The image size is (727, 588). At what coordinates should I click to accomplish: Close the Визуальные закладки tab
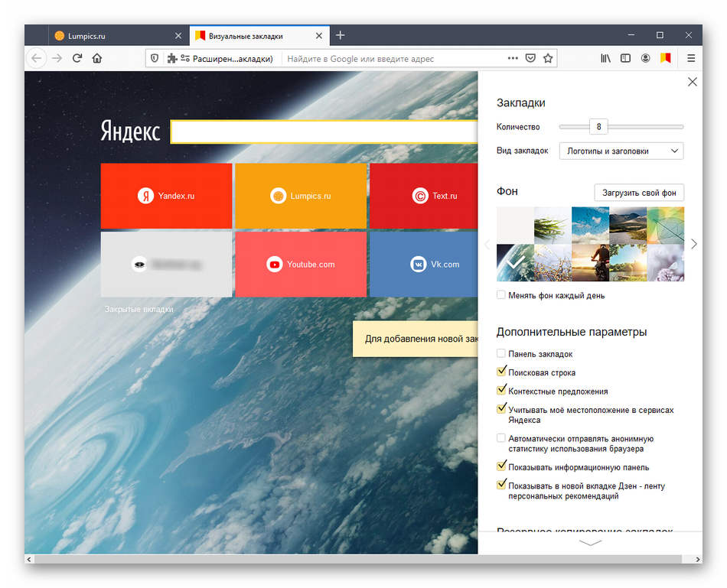click(319, 36)
